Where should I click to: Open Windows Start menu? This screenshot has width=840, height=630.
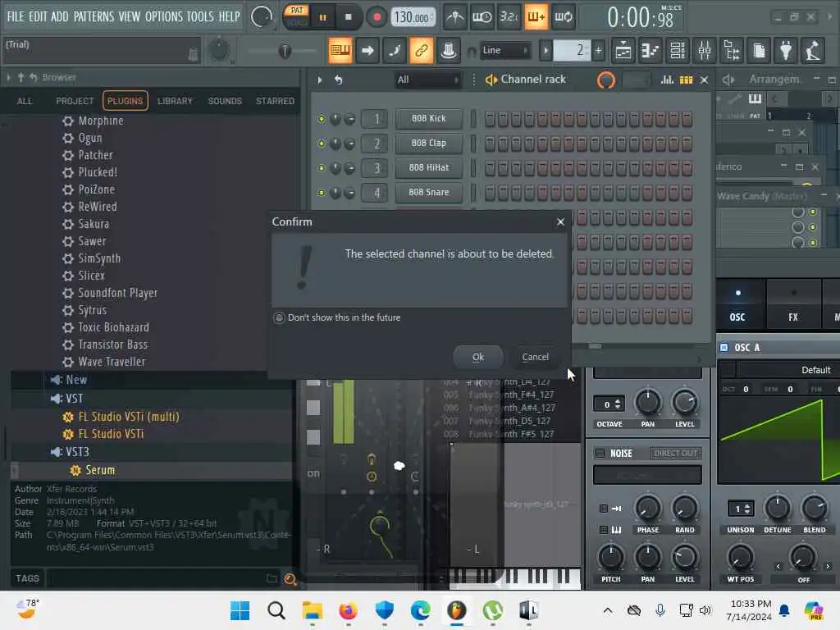click(x=240, y=610)
